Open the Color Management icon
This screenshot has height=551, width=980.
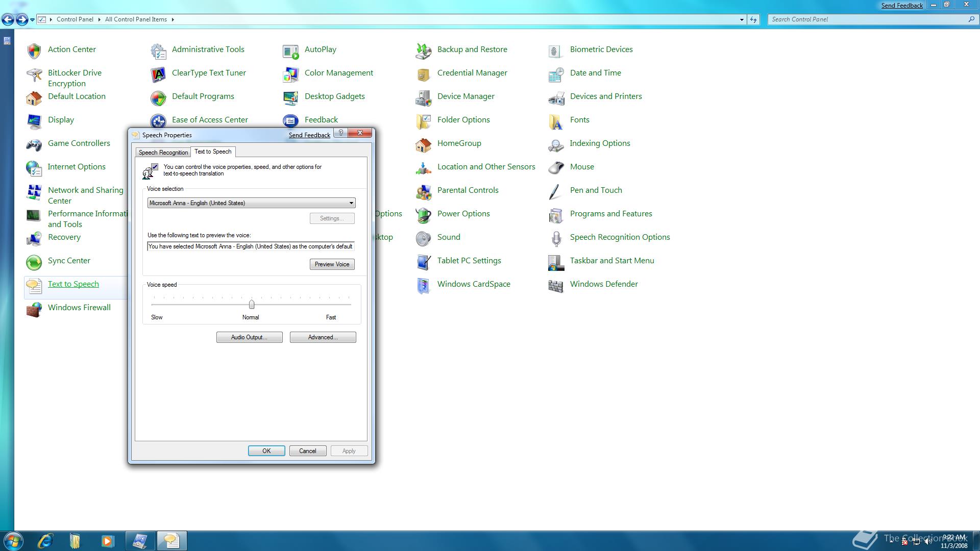click(x=291, y=74)
